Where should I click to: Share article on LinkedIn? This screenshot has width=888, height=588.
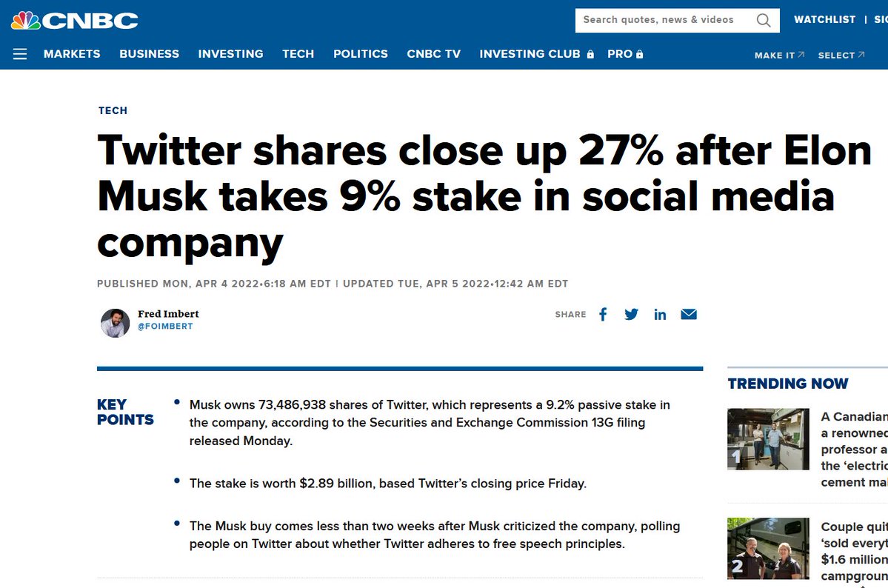click(x=660, y=315)
